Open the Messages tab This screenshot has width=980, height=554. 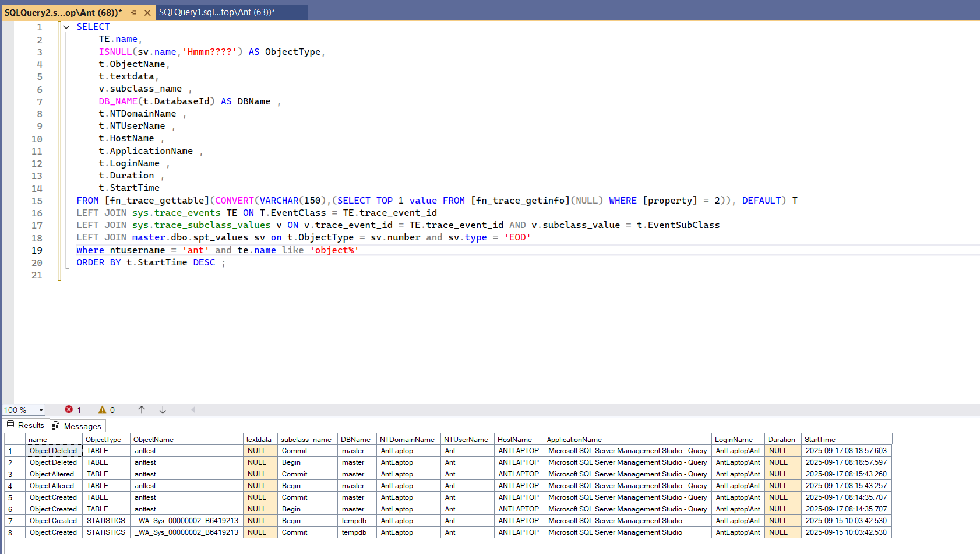77,426
